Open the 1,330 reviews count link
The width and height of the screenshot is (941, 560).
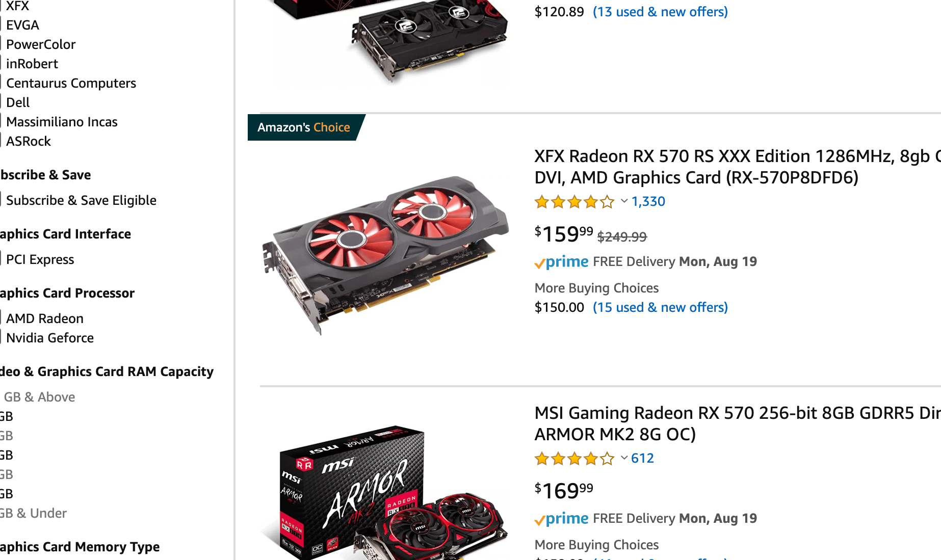click(x=648, y=201)
